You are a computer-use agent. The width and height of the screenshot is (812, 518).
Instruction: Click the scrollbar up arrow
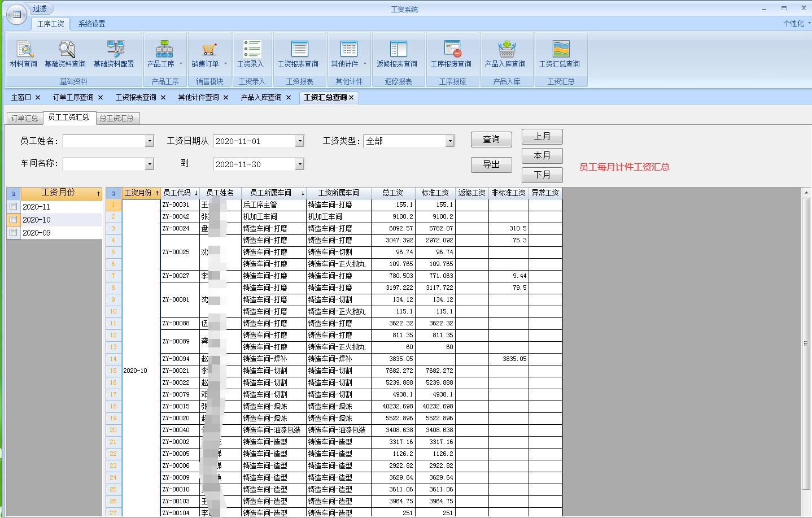pos(806,193)
